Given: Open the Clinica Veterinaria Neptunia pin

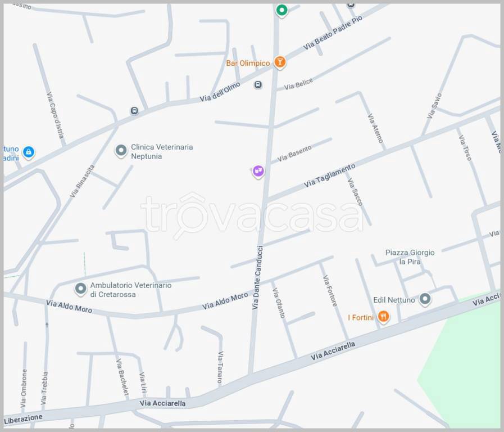Looking at the screenshot, I should 121,151.
